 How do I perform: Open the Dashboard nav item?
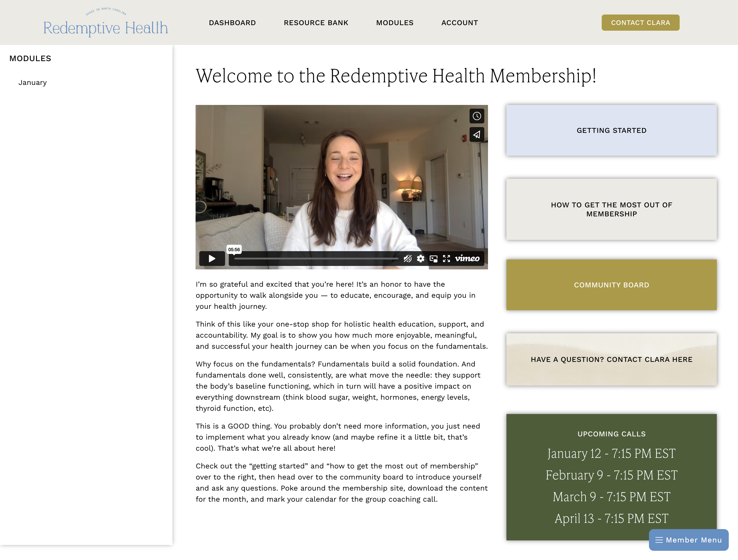tap(232, 23)
